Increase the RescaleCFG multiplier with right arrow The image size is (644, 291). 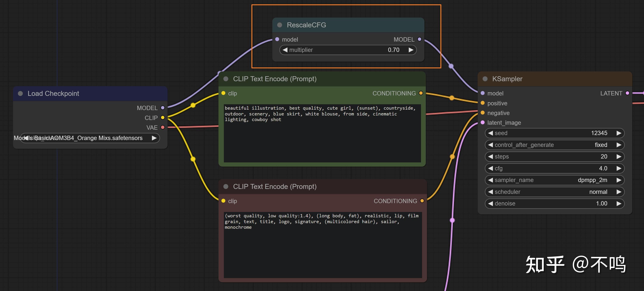(x=411, y=50)
